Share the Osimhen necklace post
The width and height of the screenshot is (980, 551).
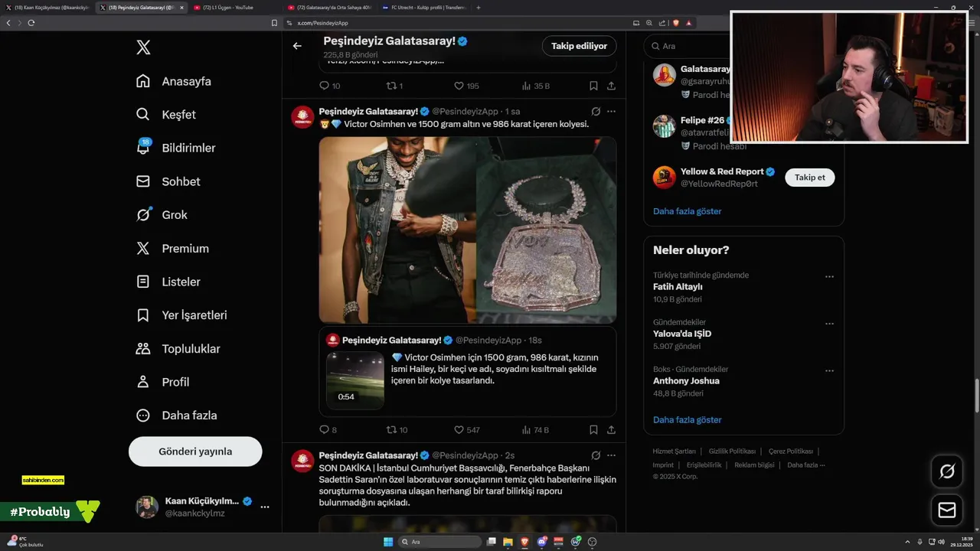(611, 430)
